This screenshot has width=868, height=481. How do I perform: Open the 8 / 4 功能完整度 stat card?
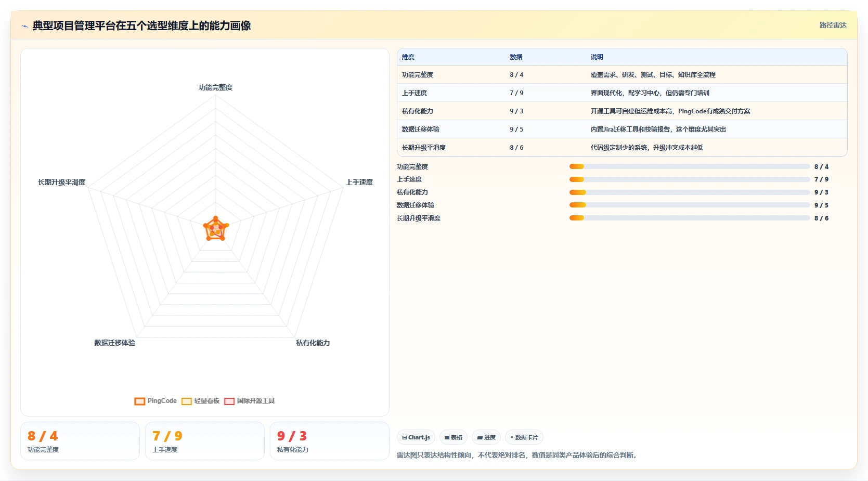[80, 441]
